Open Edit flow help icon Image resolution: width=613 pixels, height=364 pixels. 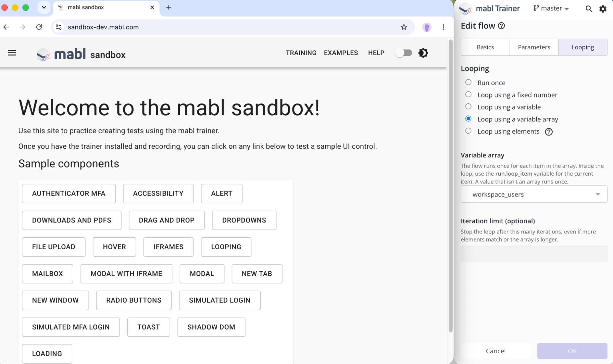click(x=501, y=26)
